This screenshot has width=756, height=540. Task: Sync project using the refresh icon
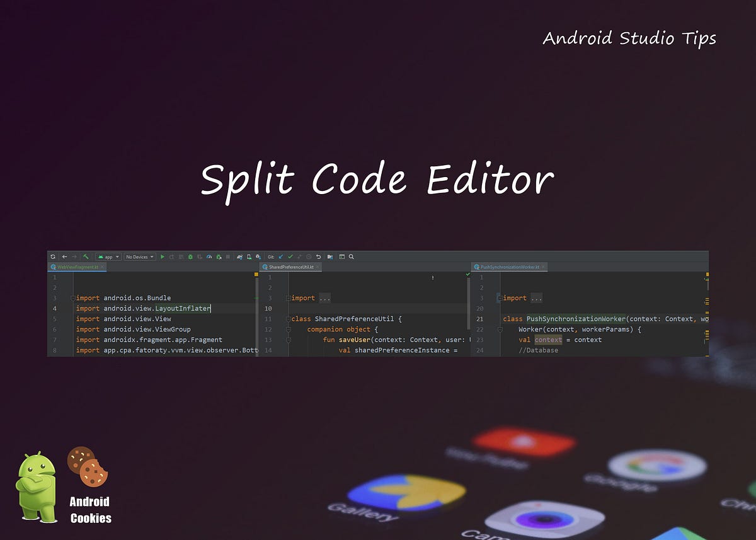(x=53, y=256)
